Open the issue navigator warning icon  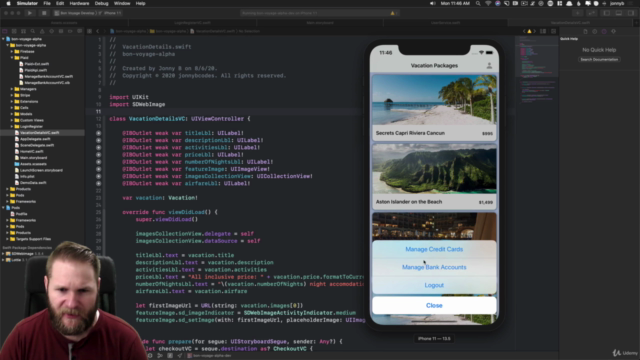(42, 31)
